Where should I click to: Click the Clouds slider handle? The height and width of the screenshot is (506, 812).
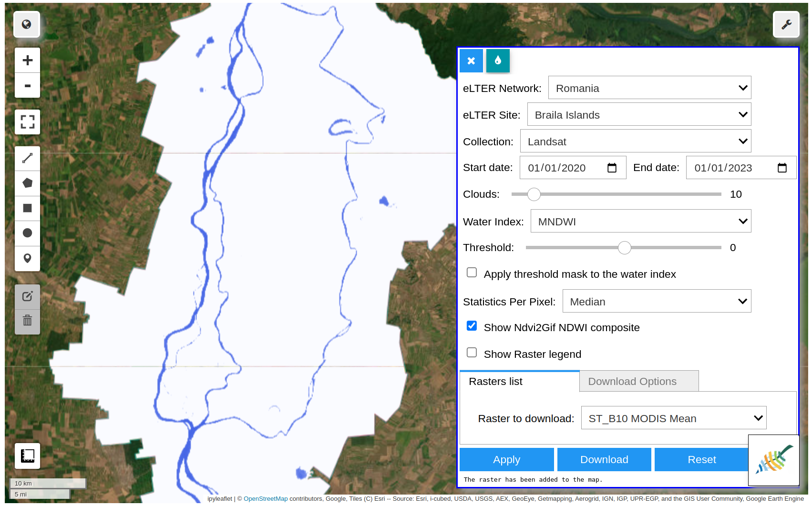coord(534,194)
